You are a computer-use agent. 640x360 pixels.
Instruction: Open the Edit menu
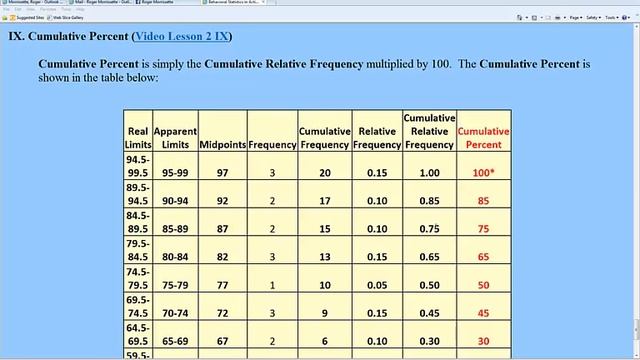[x=18, y=9]
